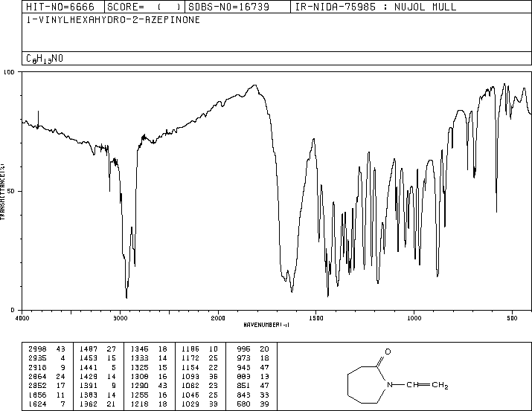Select peak table value 1290
532x411 pixels.
(x=139, y=386)
